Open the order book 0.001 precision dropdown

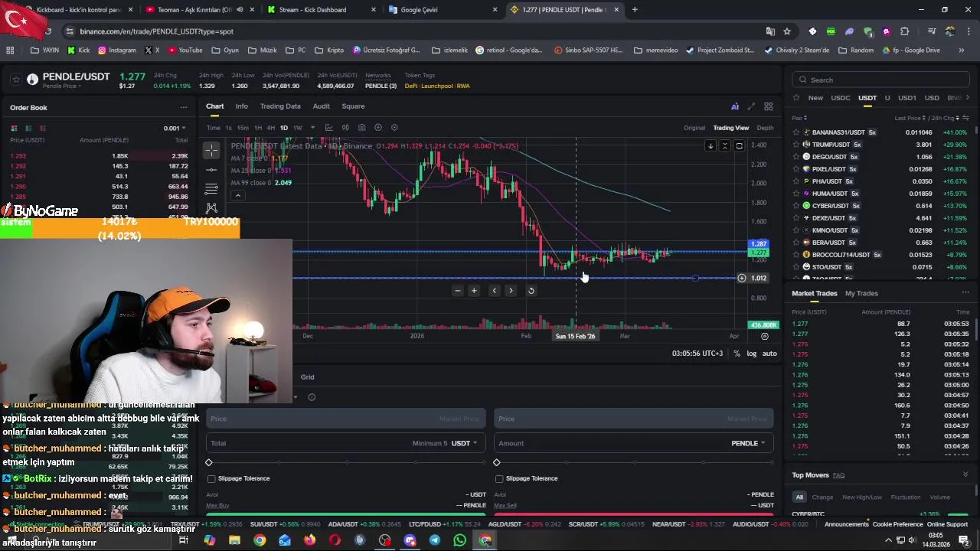(175, 129)
